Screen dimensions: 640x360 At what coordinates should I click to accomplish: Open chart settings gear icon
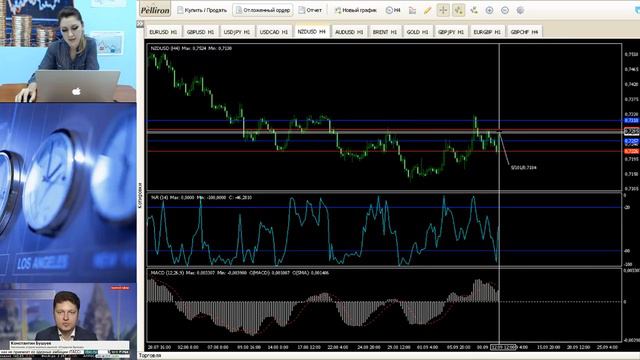tap(520, 11)
